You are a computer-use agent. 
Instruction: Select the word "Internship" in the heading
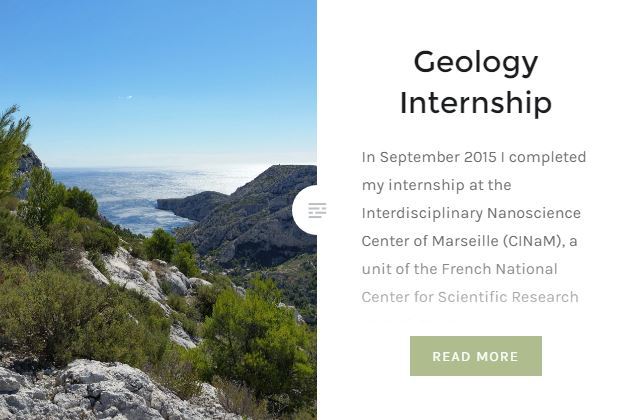[476, 103]
